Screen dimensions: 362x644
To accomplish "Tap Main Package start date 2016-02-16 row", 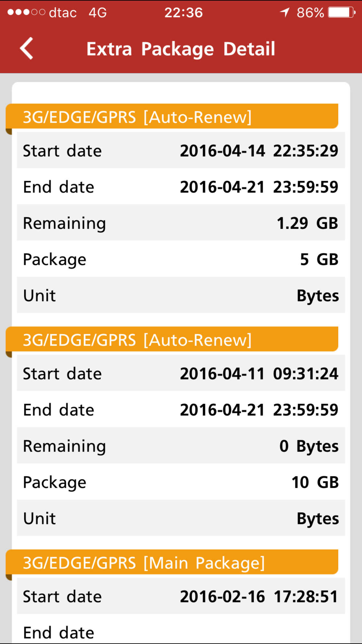I will point(181,596).
